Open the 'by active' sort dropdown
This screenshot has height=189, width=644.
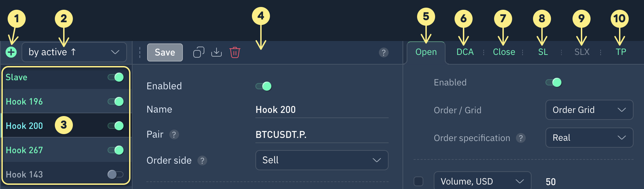74,52
